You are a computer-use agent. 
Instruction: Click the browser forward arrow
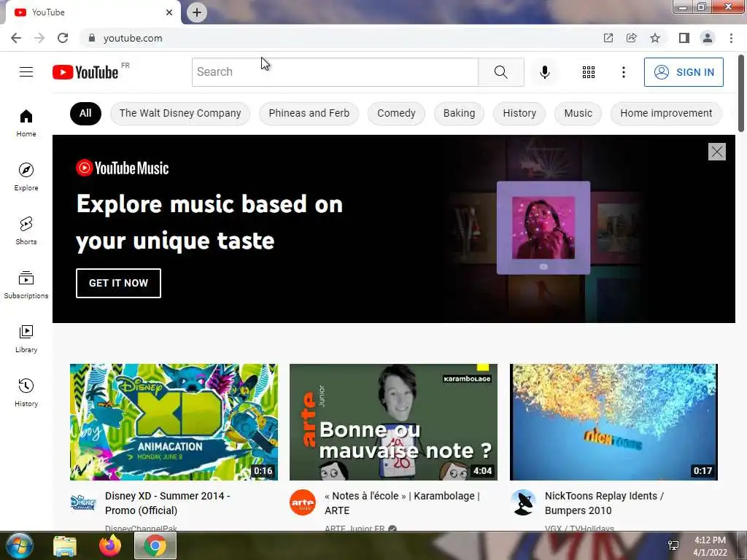39,38
